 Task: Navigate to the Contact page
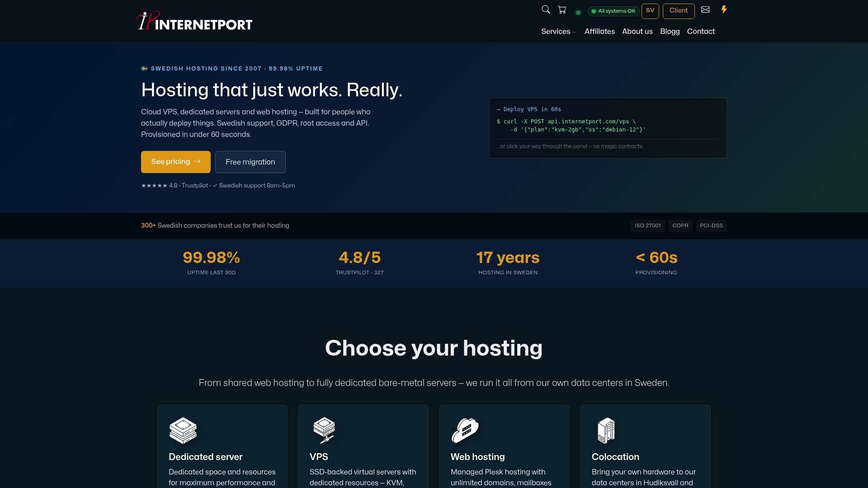[701, 32]
